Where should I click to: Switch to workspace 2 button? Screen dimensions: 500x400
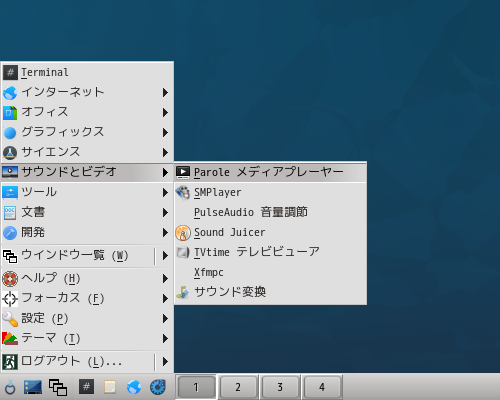238,387
